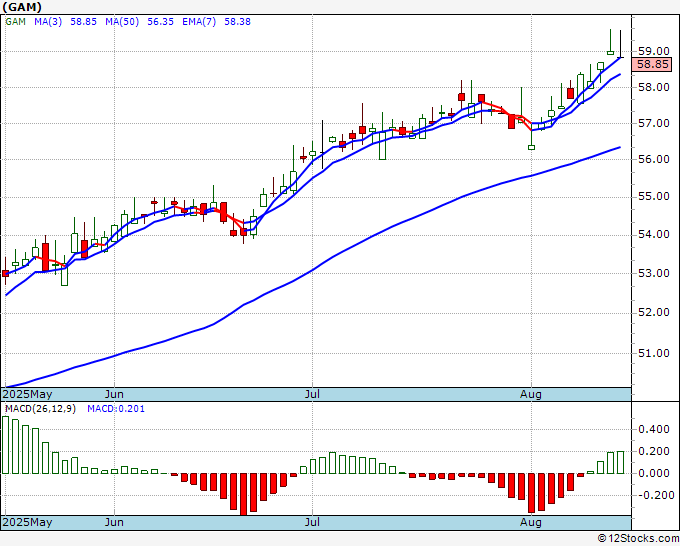Click the MACD(26,12,9) indicator label
Viewport: 680px width, 546px height.
click(40, 409)
